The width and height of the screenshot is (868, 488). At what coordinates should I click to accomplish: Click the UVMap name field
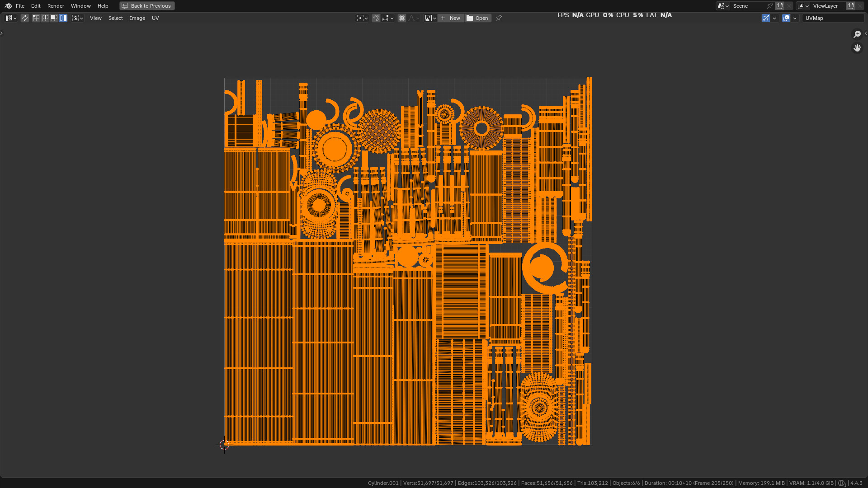(833, 18)
